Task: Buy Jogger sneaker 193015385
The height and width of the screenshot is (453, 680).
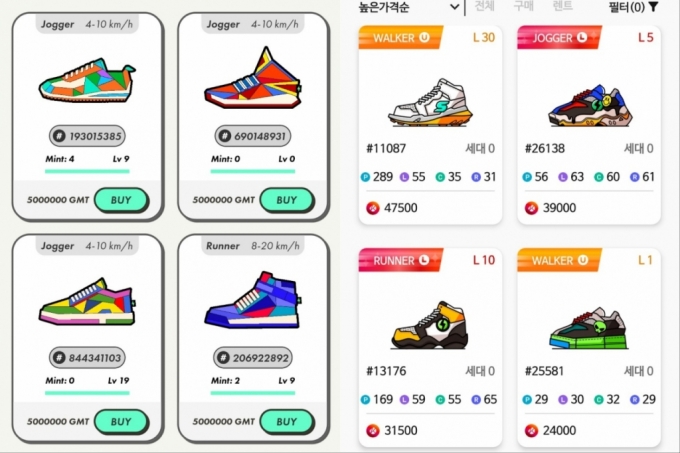Action: point(121,200)
